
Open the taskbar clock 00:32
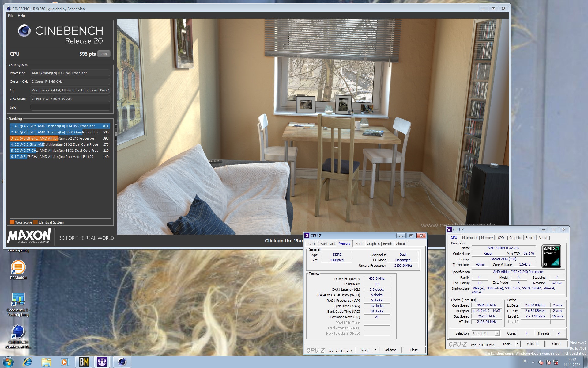click(571, 362)
